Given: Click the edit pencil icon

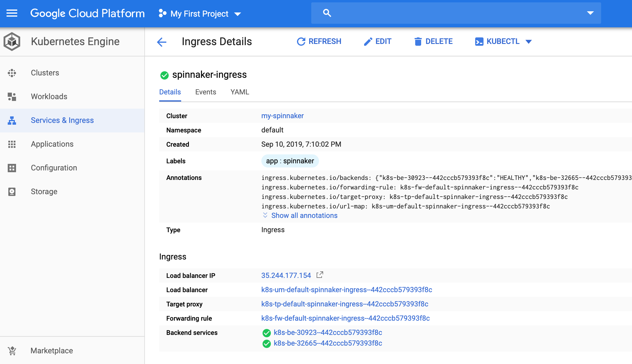Looking at the screenshot, I should 368,42.
